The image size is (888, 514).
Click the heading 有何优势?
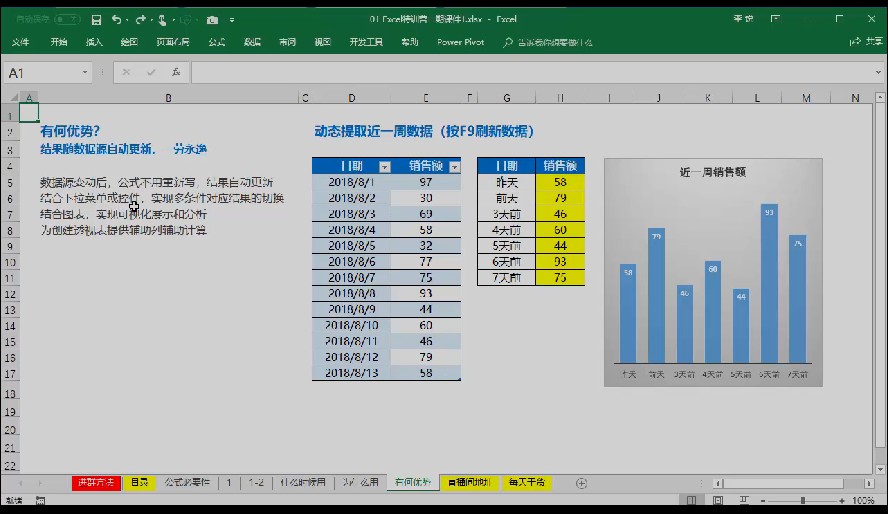pyautogui.click(x=70, y=131)
